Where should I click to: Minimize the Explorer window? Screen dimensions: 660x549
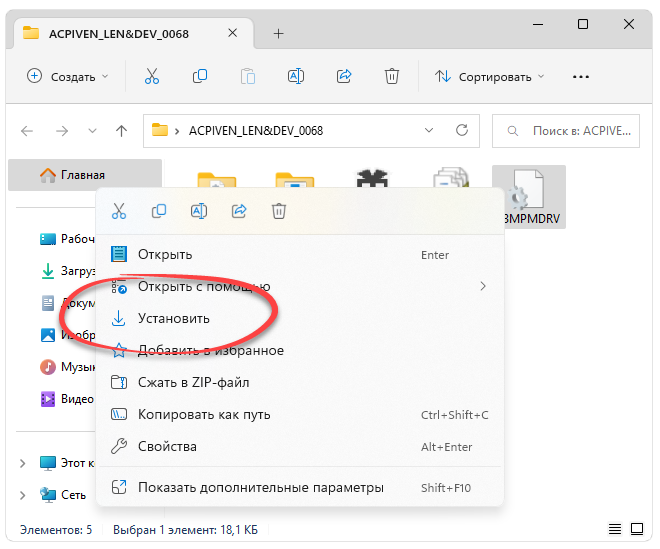coord(538,24)
